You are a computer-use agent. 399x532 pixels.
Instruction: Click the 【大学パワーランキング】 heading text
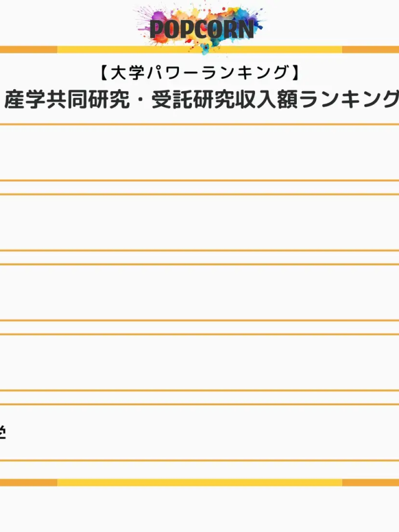[x=199, y=74]
